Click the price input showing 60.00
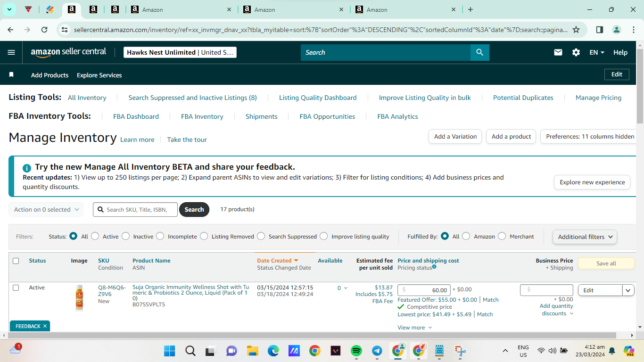Image resolution: width=644 pixels, height=362 pixels. [424, 290]
